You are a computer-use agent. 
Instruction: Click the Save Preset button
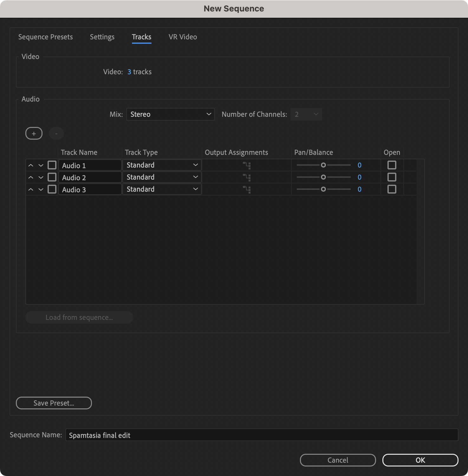tap(54, 403)
